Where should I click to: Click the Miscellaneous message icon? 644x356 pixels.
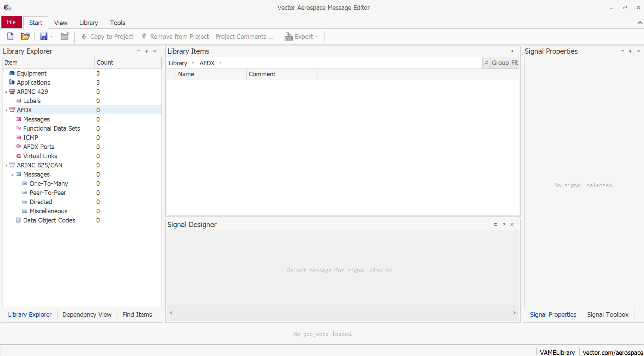point(25,211)
